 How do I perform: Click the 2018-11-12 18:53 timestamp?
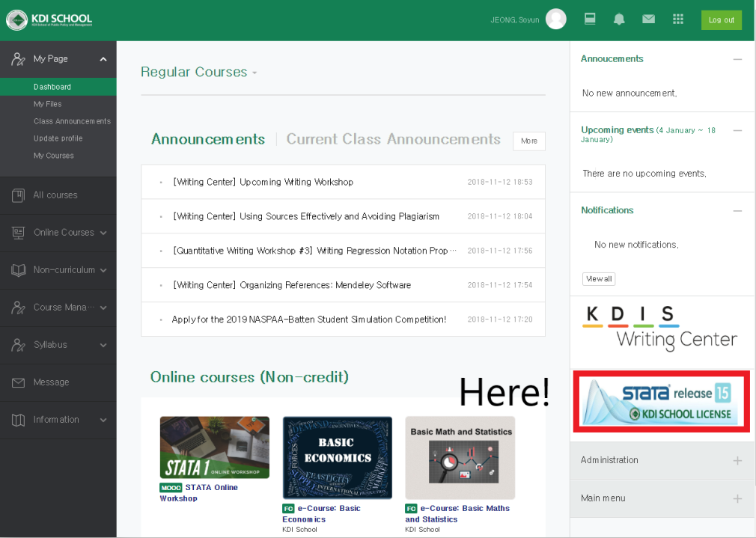coord(500,183)
